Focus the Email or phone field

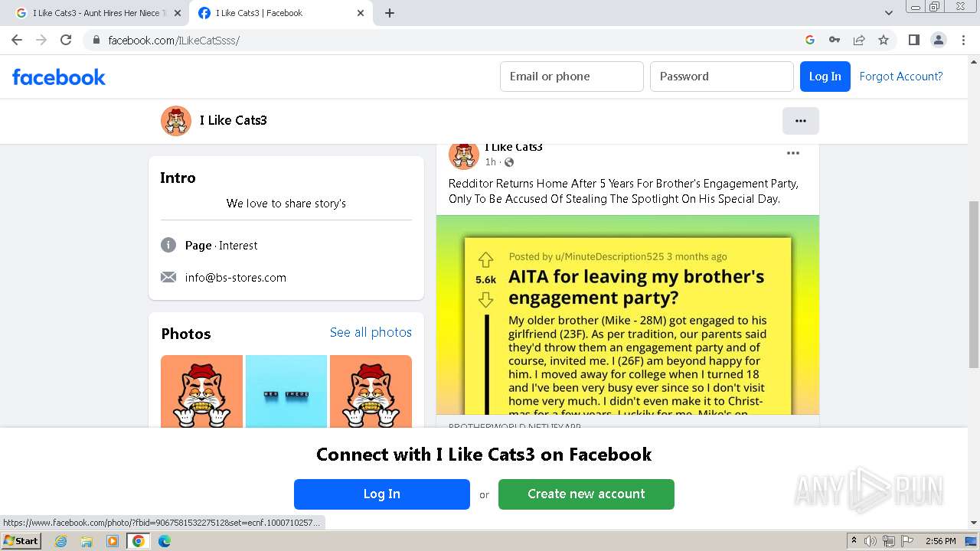click(x=572, y=77)
